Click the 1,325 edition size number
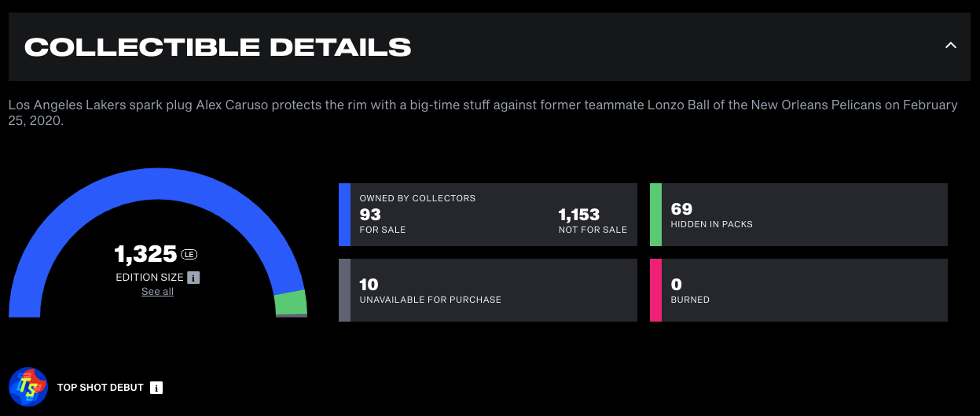 [145, 254]
